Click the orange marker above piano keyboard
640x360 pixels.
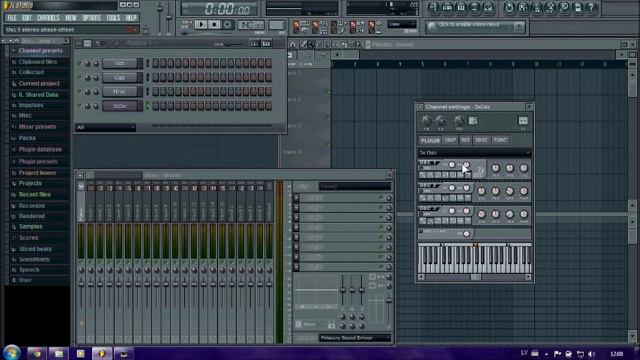tap(475, 245)
